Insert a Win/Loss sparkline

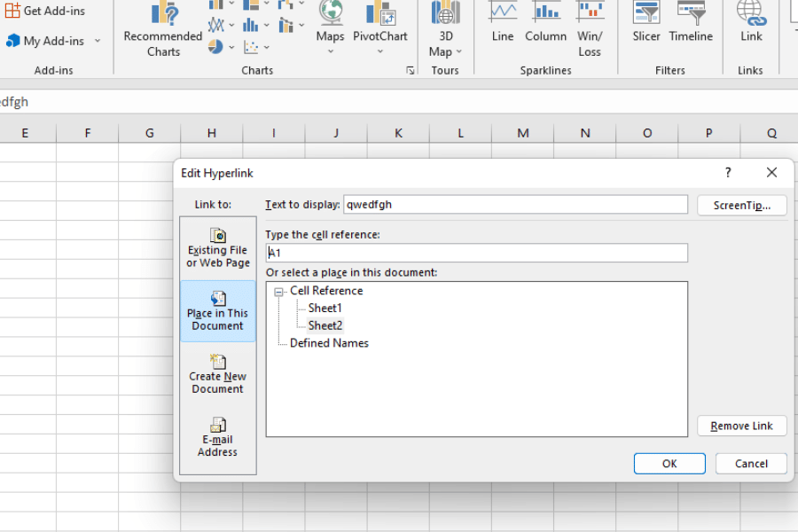pos(591,27)
